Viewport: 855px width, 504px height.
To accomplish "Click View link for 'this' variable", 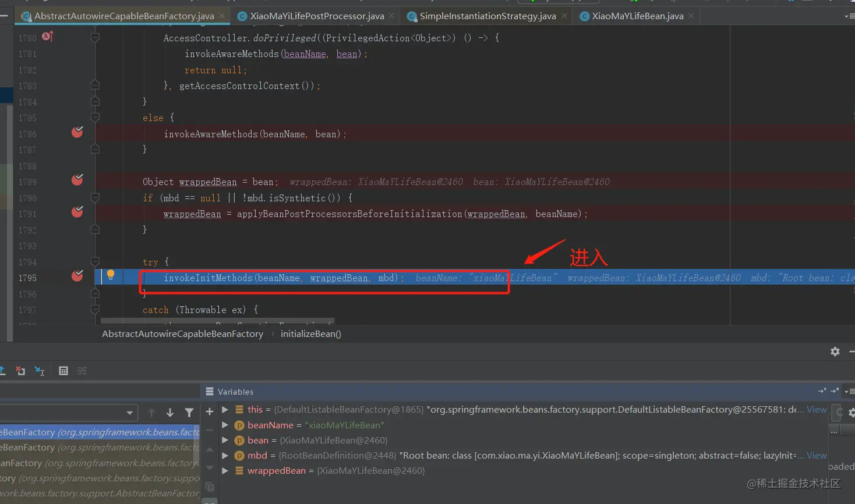I will tap(817, 410).
